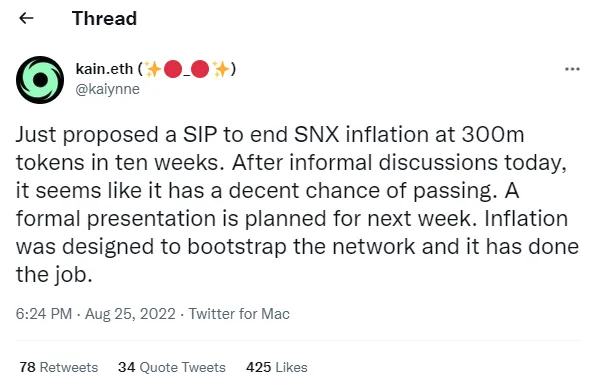
Task: View the 425 Likes list
Action: 277,367
